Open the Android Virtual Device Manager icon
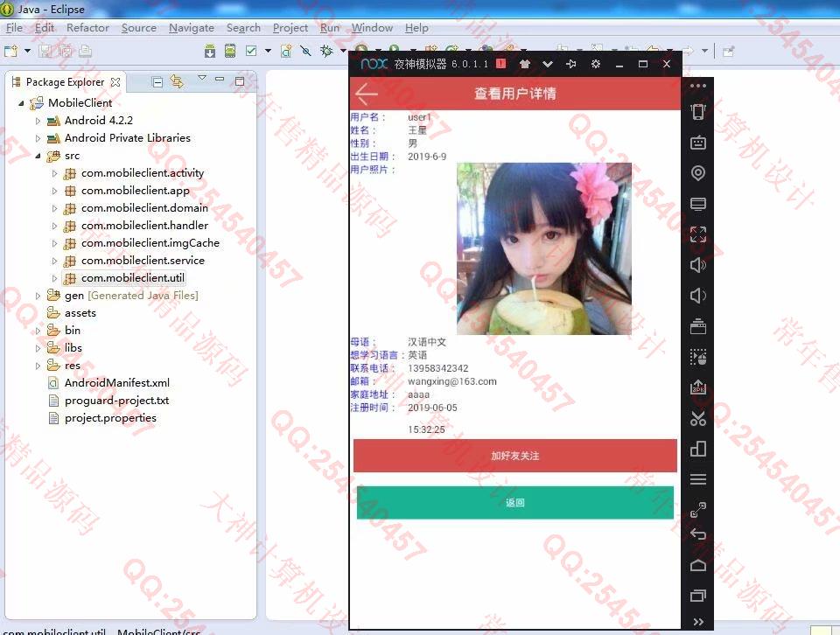Screen dimensions: 840x635 [230, 51]
